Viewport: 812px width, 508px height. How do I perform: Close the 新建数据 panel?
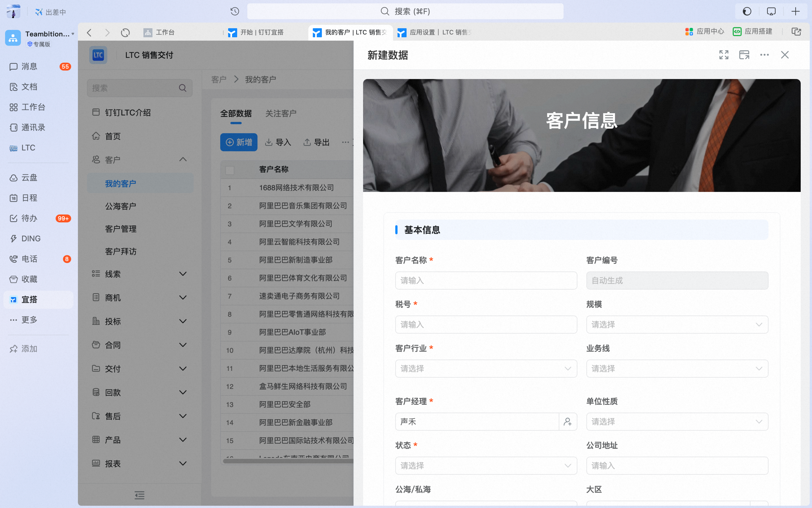click(x=785, y=55)
